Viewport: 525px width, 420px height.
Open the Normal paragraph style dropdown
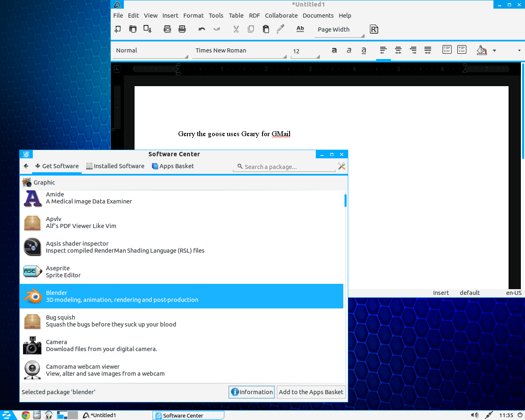150,51
